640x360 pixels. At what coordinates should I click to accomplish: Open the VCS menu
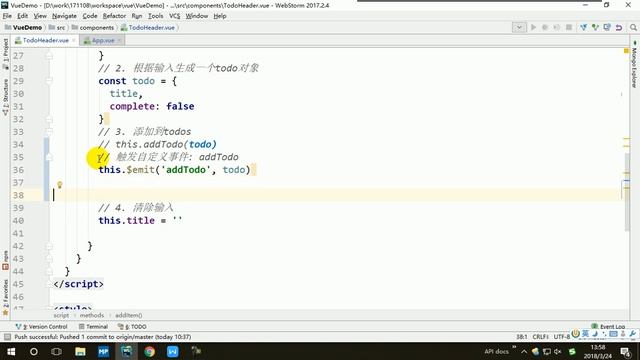174,16
